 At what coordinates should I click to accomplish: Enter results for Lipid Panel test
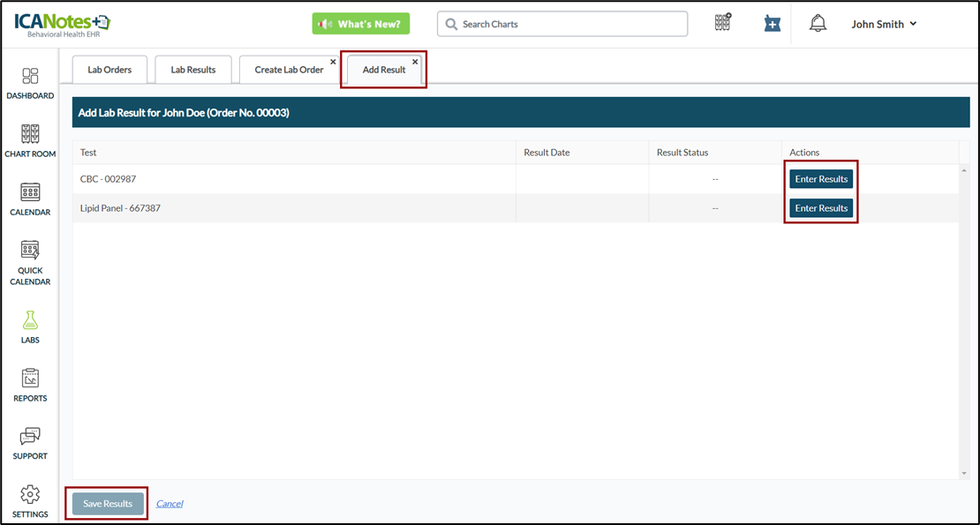tap(821, 208)
